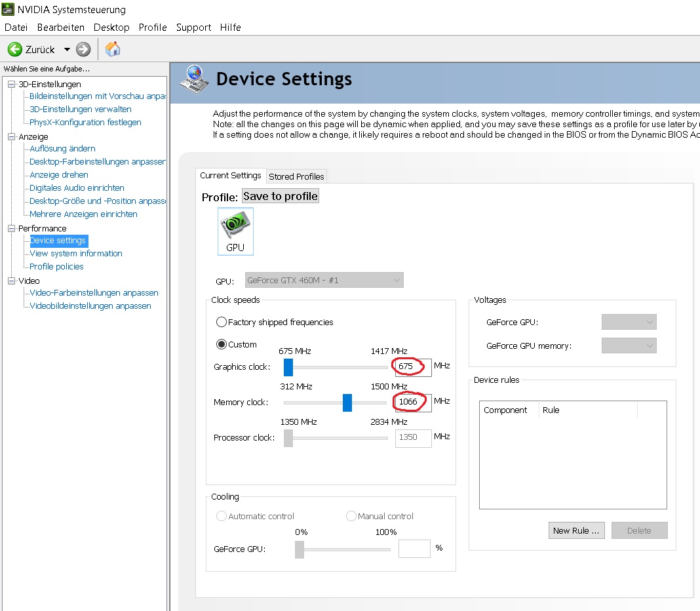Click the New Rule button

(x=576, y=530)
